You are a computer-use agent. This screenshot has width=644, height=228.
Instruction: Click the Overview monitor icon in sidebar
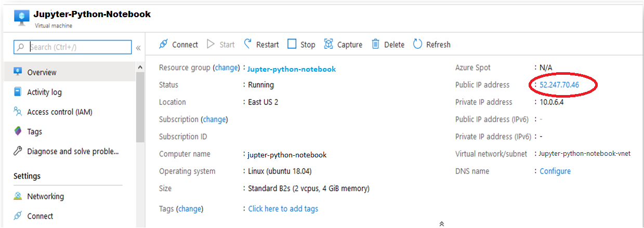pyautogui.click(x=18, y=72)
